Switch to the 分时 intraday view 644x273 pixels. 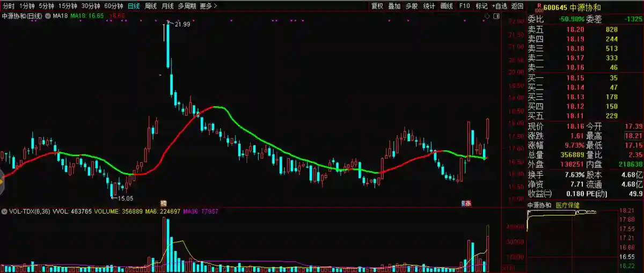9,6
